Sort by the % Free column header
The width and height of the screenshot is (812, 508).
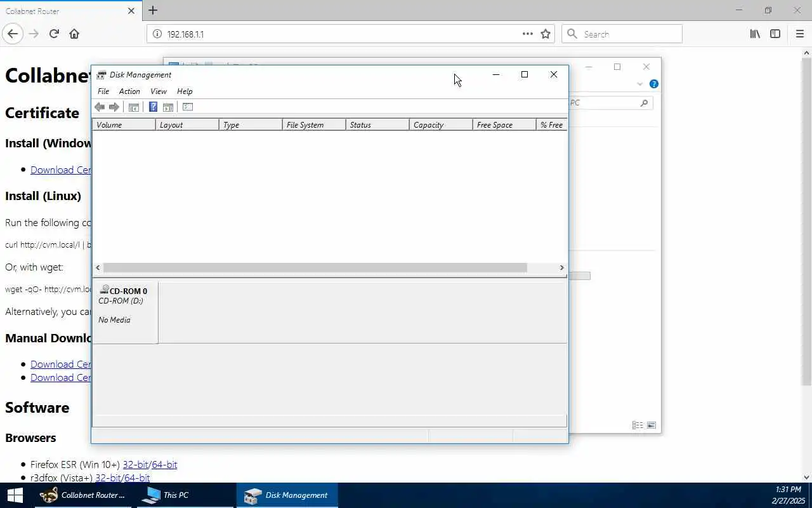click(x=551, y=125)
